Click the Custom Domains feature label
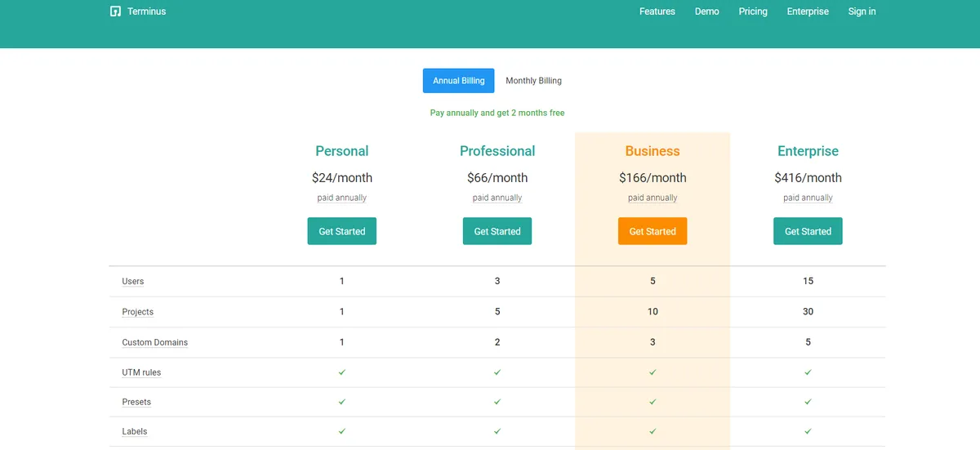 pos(154,342)
